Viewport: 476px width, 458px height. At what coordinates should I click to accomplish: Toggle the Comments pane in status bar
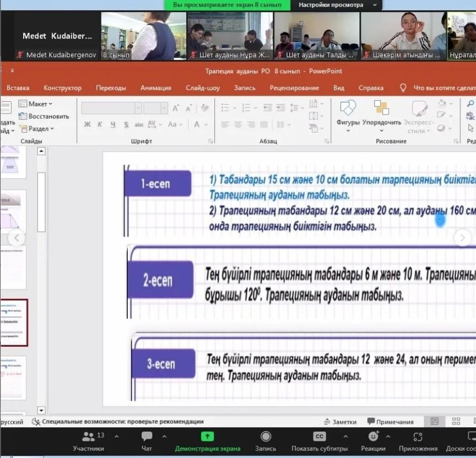click(x=390, y=422)
